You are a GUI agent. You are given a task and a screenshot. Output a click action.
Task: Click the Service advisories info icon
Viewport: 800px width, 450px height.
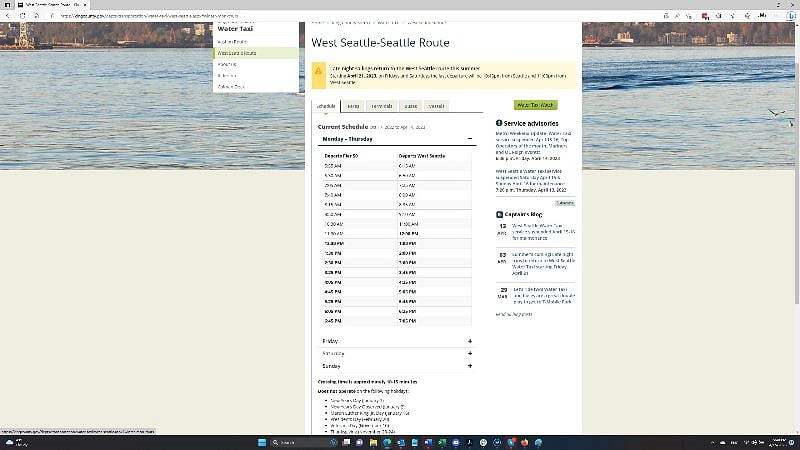(499, 123)
